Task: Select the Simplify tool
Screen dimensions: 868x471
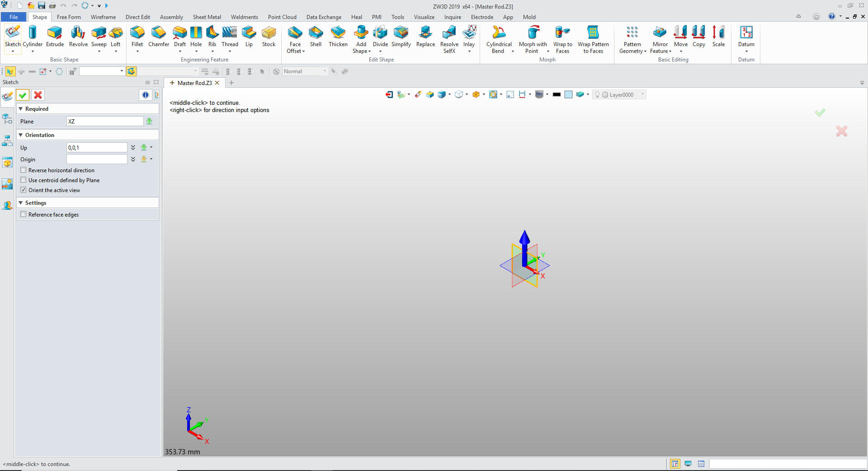Action: 401,37
